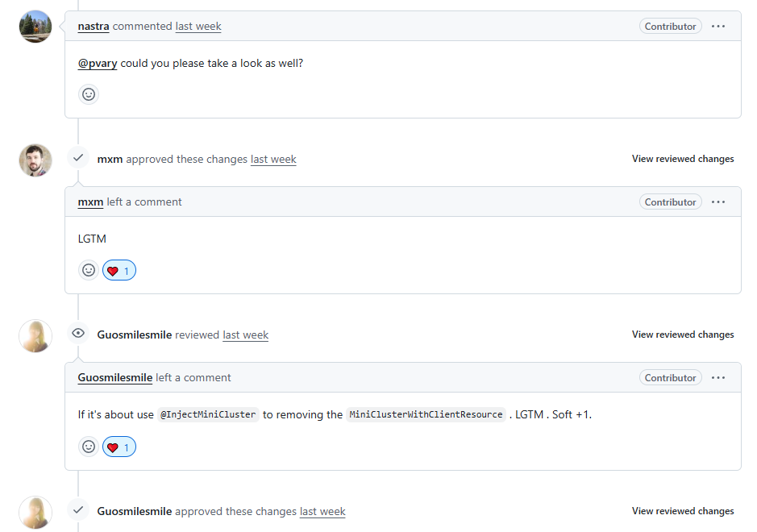Click 'last week' timestamp on mxm's approval

273,160
